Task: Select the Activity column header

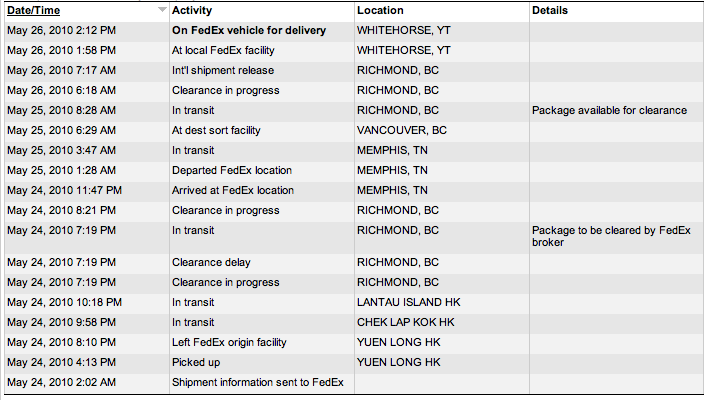Action: pyautogui.click(x=192, y=10)
